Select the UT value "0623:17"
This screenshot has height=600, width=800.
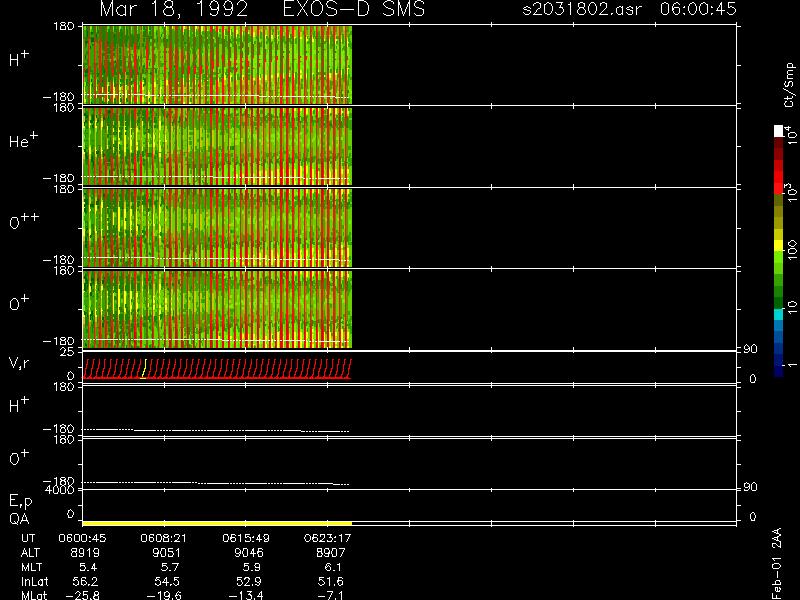pyautogui.click(x=328, y=538)
